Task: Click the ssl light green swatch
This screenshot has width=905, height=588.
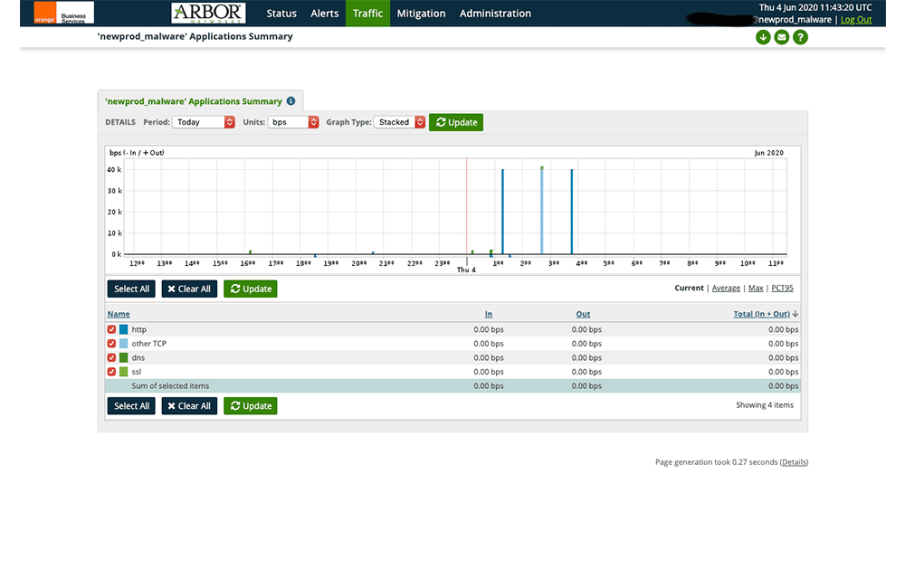Action: pos(123,372)
